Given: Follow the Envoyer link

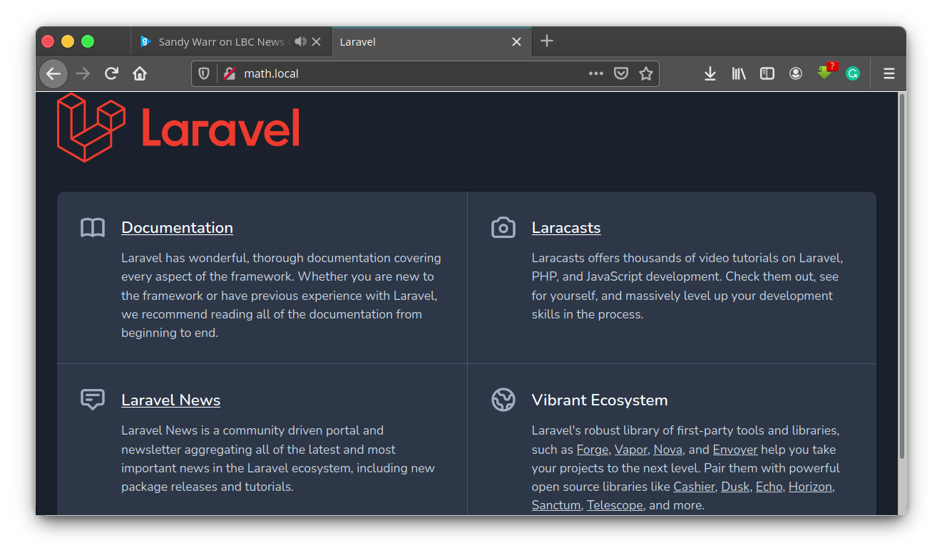Looking at the screenshot, I should (x=735, y=450).
